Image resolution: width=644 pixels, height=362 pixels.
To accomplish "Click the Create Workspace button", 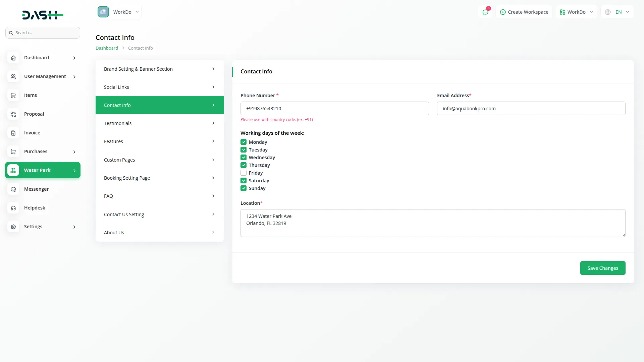I will tap(524, 12).
